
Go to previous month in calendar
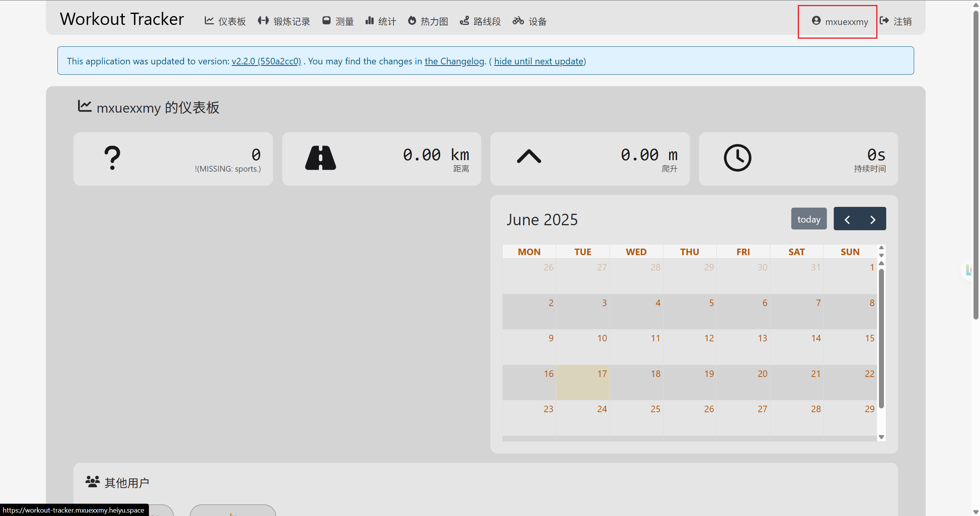(847, 219)
